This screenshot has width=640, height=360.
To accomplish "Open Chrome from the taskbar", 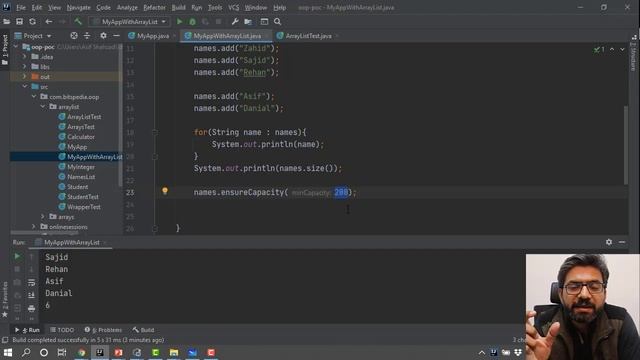I will coord(81,352).
